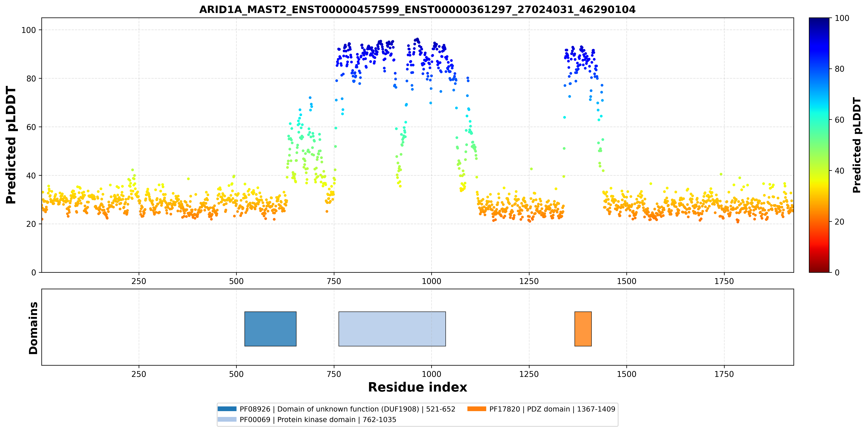The image size is (868, 432).
Task: Click the 250 tick label under scatter plot
Action: pos(139,281)
